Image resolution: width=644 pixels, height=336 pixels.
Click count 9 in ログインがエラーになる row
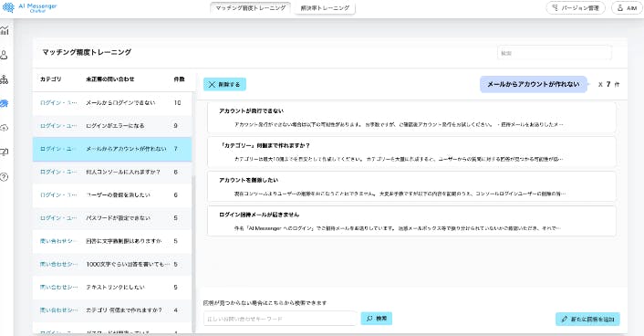(175, 126)
